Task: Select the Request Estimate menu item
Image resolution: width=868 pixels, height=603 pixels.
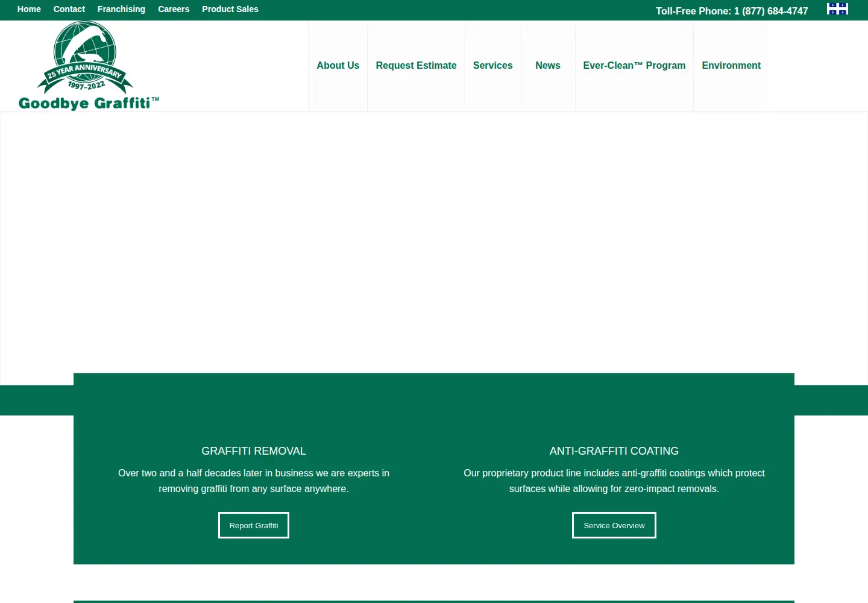Action: point(416,66)
